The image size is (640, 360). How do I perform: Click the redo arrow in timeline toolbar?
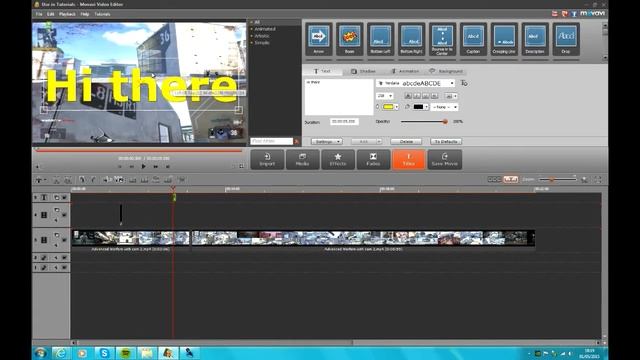(x=93, y=180)
